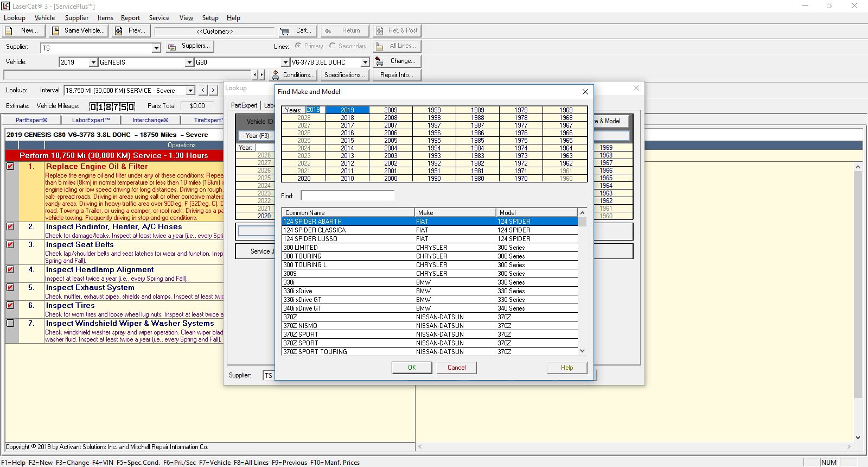Check Inspect Windshield Wiper operation checkbox
868x467 pixels.
click(x=10, y=324)
